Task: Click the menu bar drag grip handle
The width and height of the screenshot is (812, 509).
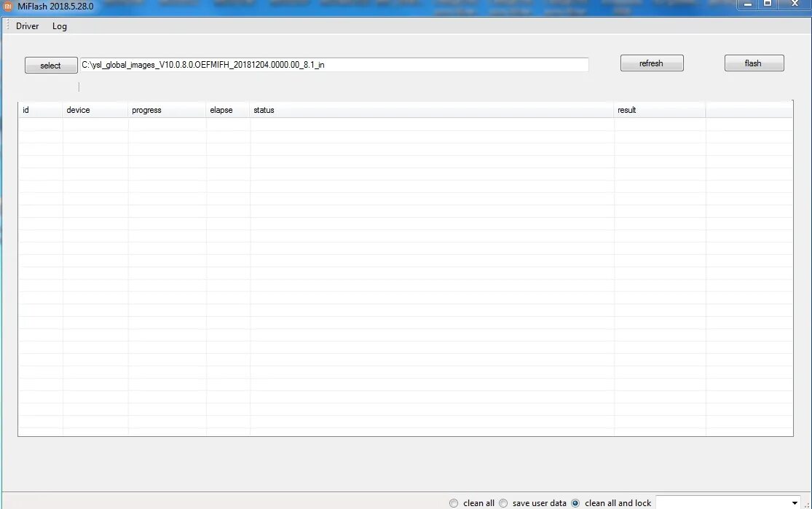Action: 8,25
